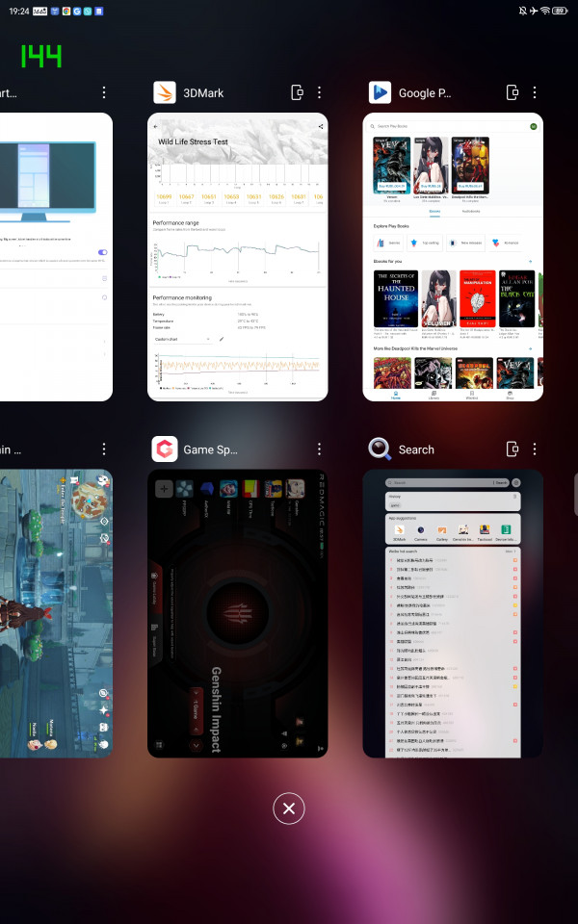Open the three-dot menu for Search
Screen dimensions: 578x924
[535, 449]
